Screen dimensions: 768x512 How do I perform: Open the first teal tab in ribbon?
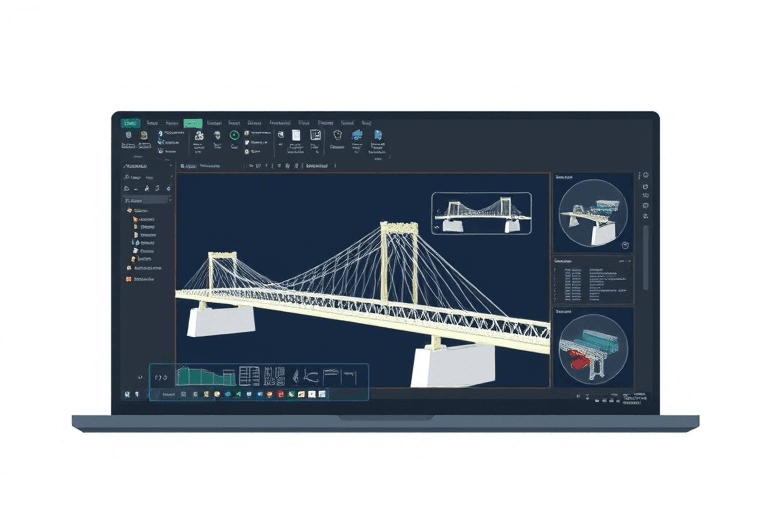coord(130,122)
